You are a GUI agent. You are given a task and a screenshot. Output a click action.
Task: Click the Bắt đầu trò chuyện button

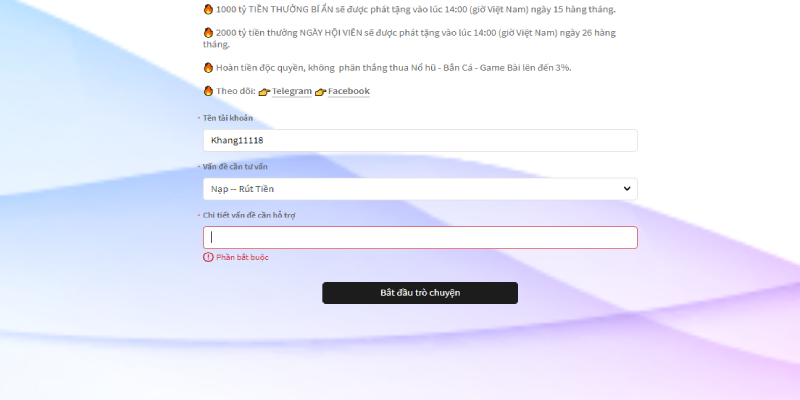click(x=420, y=293)
